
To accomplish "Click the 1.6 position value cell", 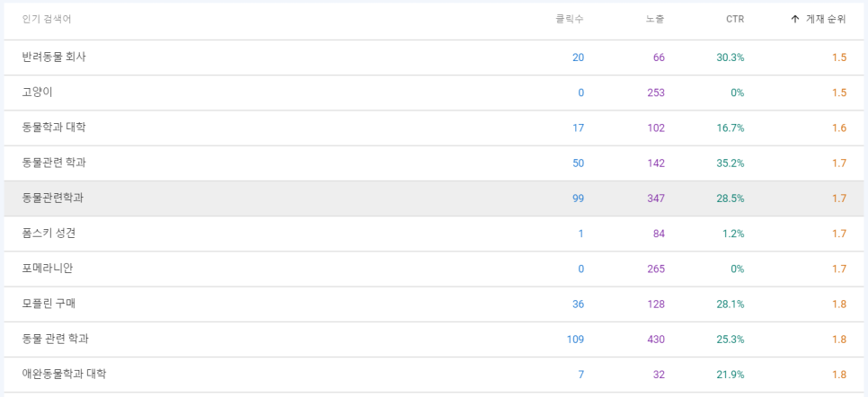I will click(839, 128).
